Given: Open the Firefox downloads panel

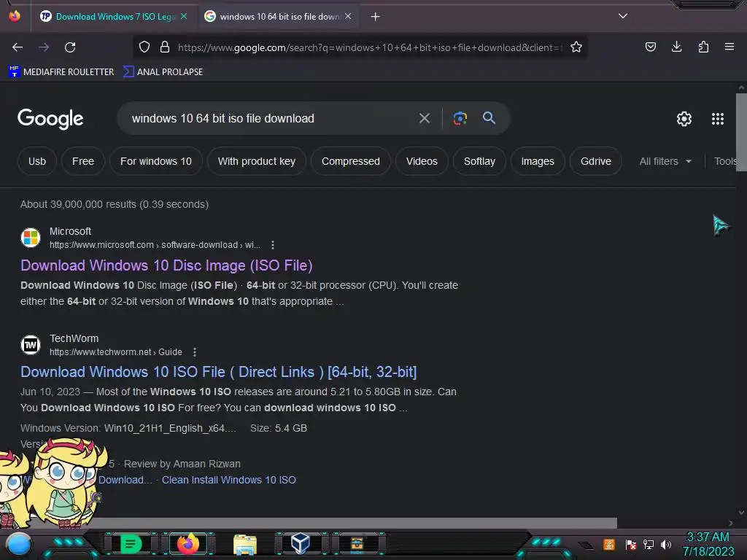Looking at the screenshot, I should [676, 47].
